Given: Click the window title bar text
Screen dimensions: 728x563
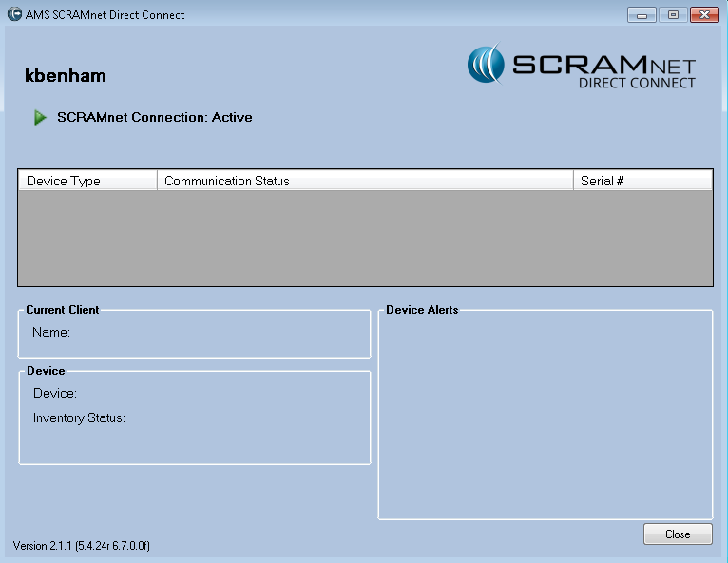Looking at the screenshot, I should (x=105, y=15).
